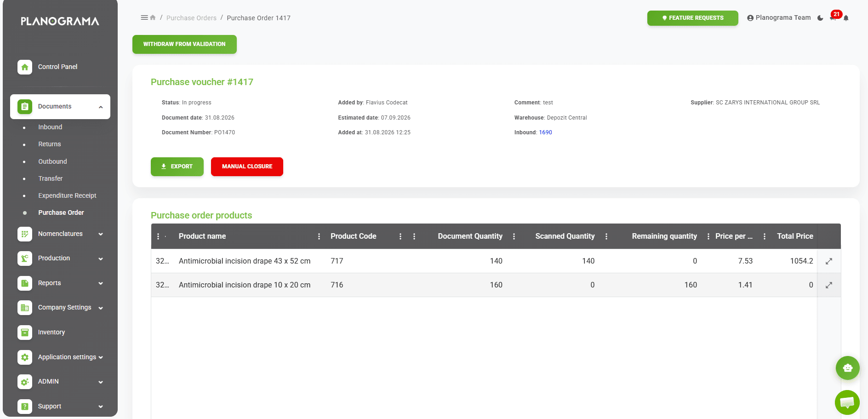Open Inbound documents in sidebar
Screen dimensions: 868x419
click(50, 127)
